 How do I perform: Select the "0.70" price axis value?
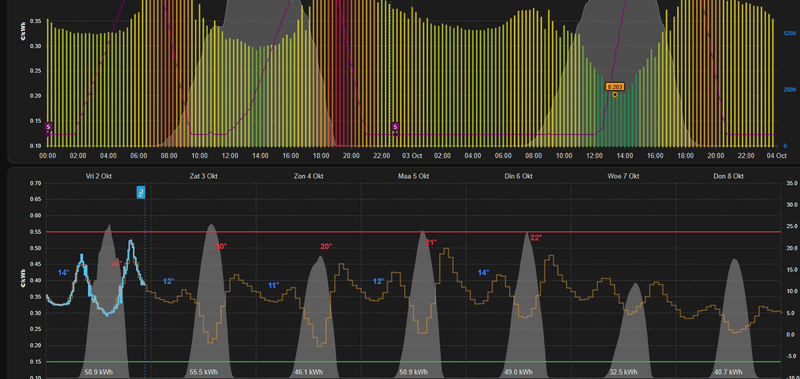[35, 183]
